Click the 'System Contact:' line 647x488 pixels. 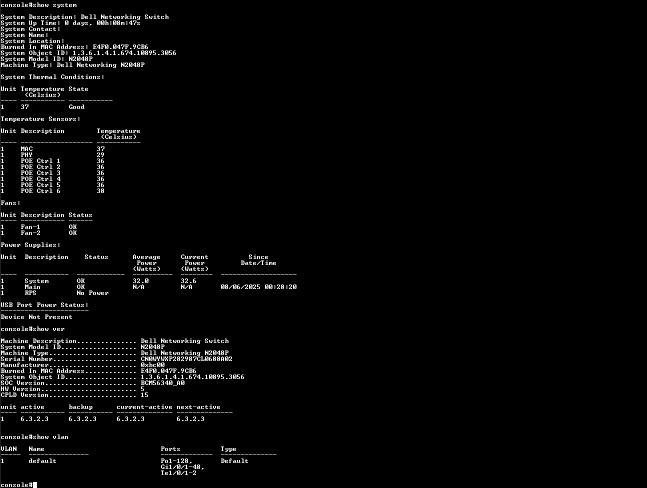(x=31, y=29)
